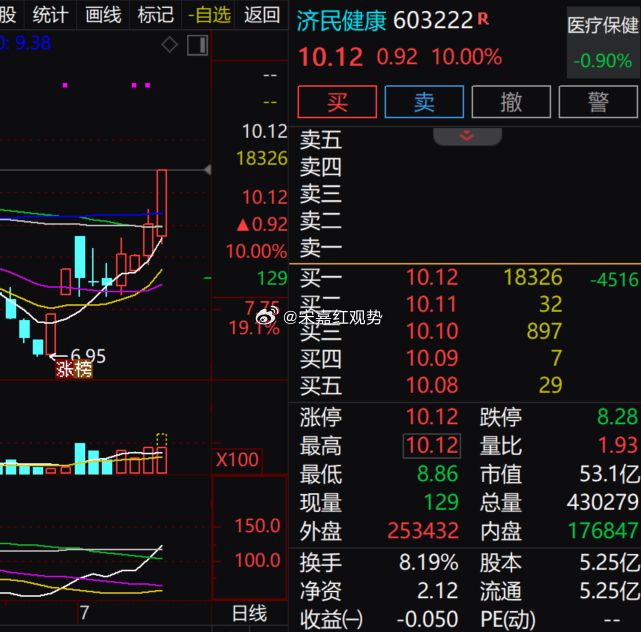Click the 张榜 tag on the chart
The image size is (641, 632).
click(x=74, y=369)
